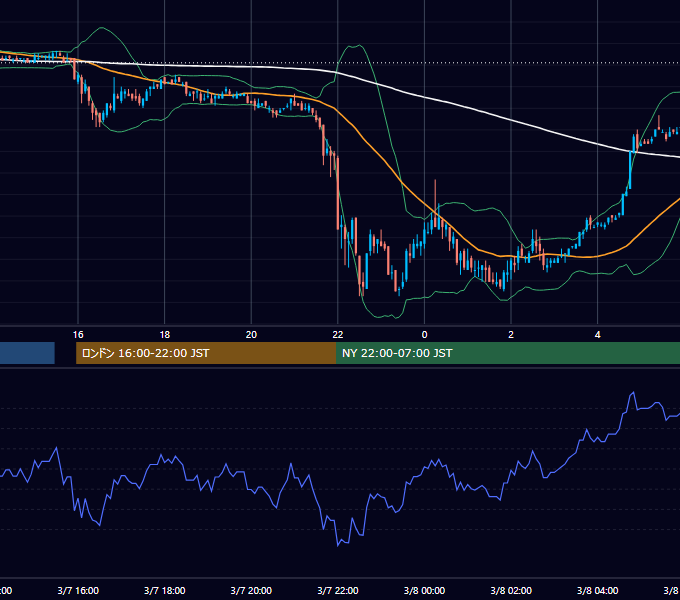Image resolution: width=680 pixels, height=600 pixels.
Task: Click the "3/7 20:00" time axis label
Action: pos(251,590)
